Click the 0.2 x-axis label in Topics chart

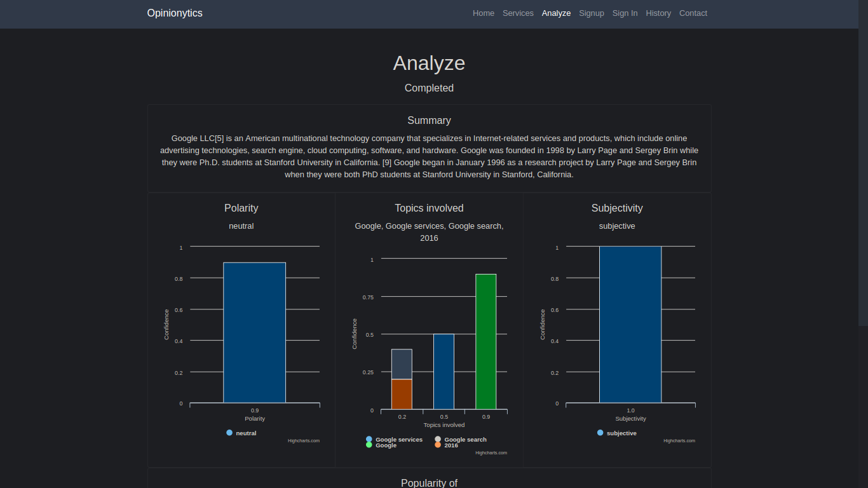tap(402, 417)
